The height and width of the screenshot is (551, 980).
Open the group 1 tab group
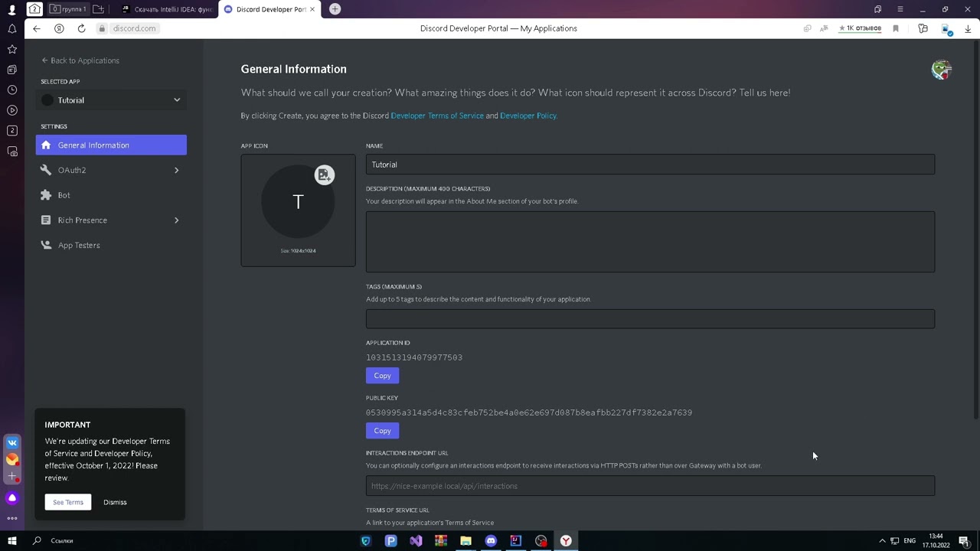[68, 9]
